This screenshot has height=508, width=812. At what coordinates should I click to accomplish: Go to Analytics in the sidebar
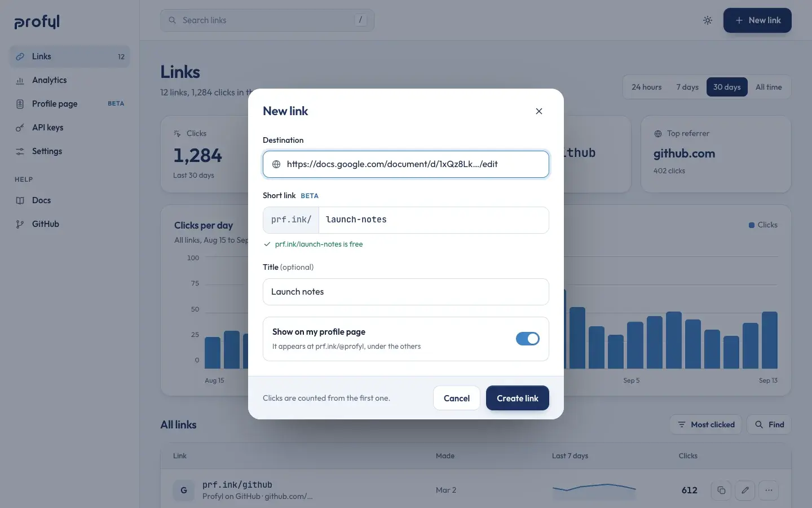click(69, 80)
